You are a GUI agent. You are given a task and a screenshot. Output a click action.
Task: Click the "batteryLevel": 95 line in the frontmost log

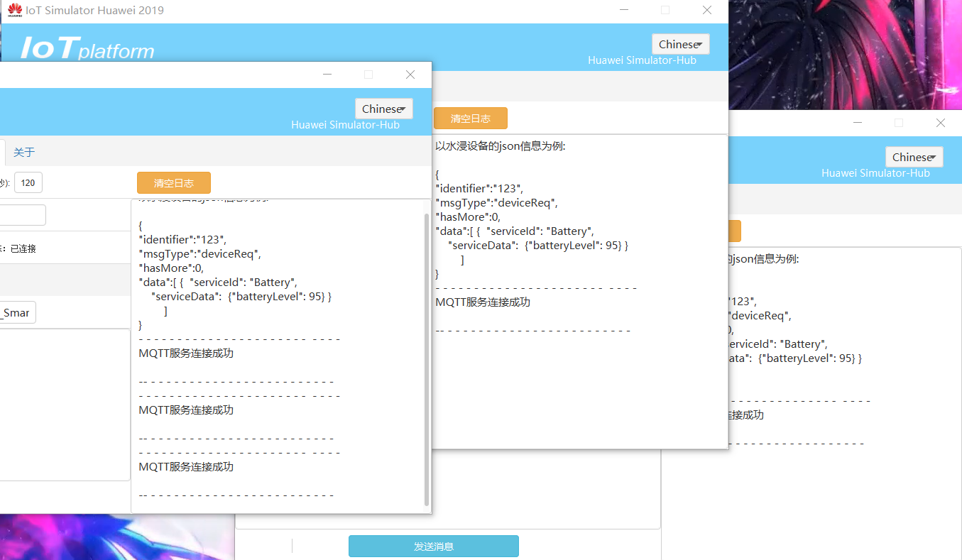241,296
